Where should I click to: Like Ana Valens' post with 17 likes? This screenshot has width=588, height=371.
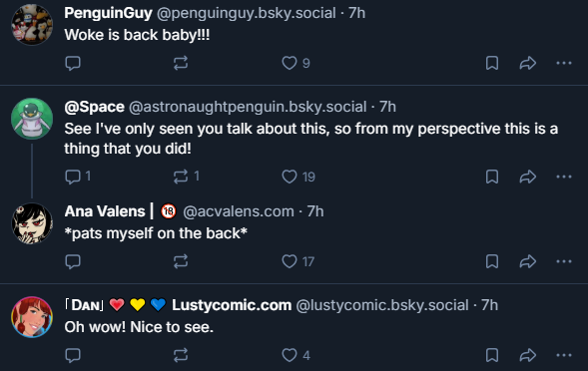(298, 261)
